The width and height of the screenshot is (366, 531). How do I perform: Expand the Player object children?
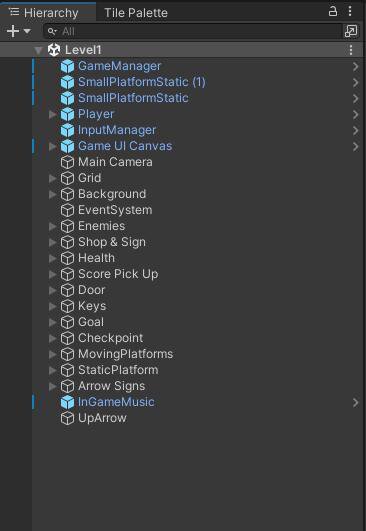[52, 114]
